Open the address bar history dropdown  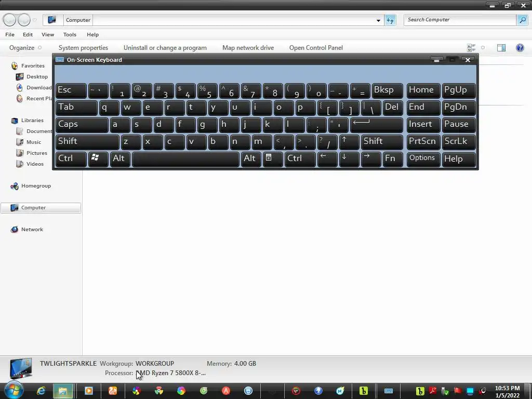point(378,20)
